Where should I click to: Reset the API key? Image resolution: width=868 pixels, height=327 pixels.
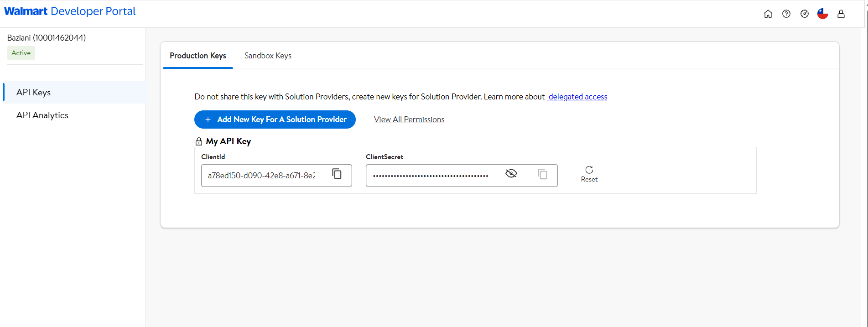(x=589, y=174)
